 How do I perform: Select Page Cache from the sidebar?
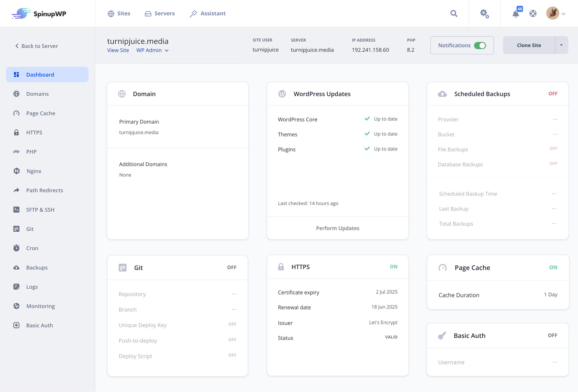pos(40,113)
